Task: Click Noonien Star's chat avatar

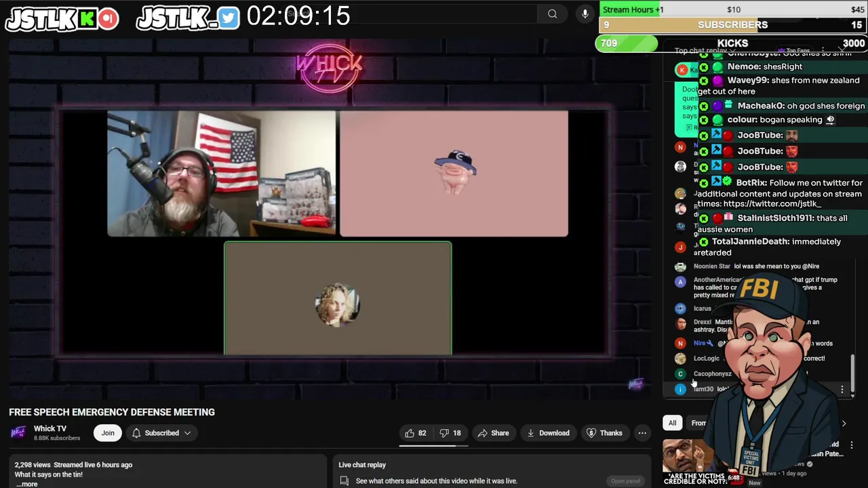Action: pyautogui.click(x=680, y=266)
